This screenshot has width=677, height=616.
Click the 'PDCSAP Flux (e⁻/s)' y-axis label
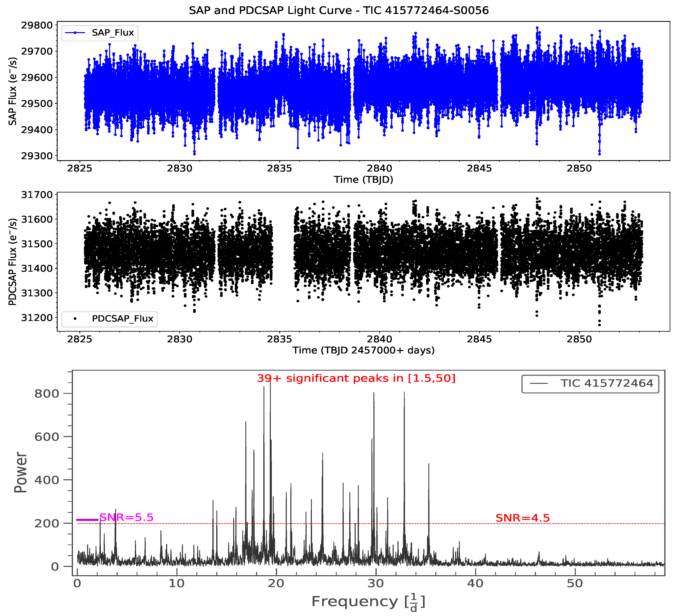12,262
